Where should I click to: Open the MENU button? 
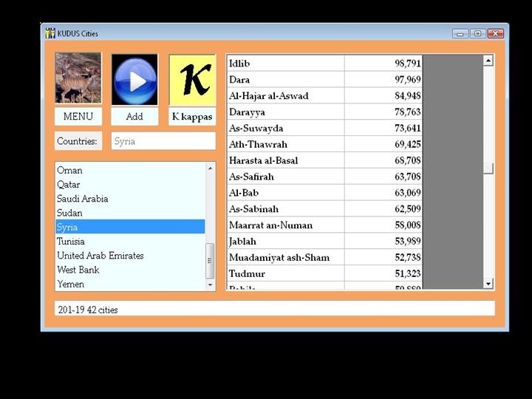(78, 117)
